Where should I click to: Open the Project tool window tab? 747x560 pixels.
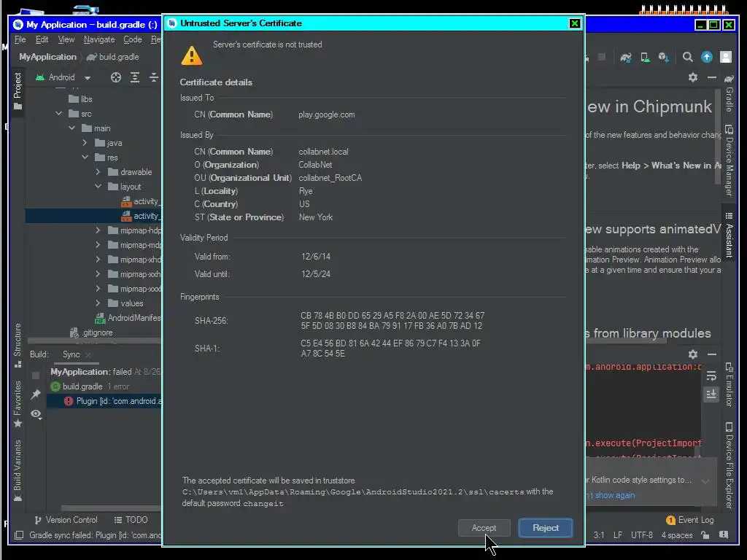(x=18, y=91)
